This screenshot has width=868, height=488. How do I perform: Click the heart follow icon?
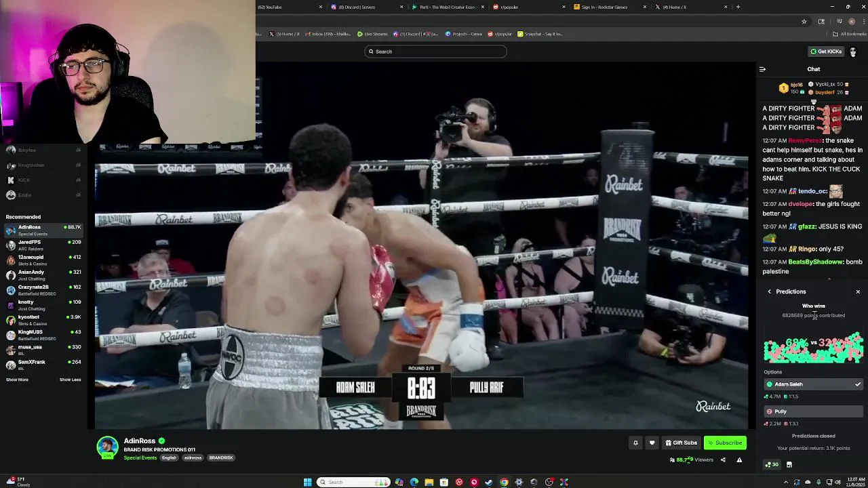[x=652, y=443]
